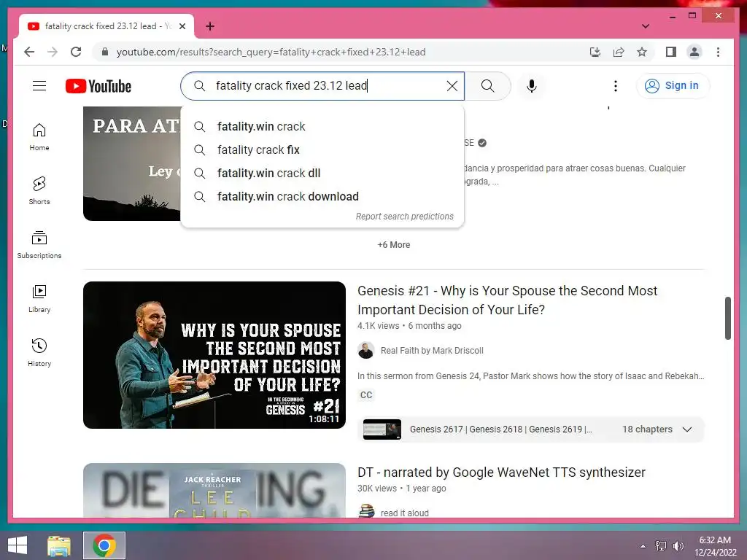Show hidden system tray icons
The height and width of the screenshot is (560, 747).
point(643,546)
